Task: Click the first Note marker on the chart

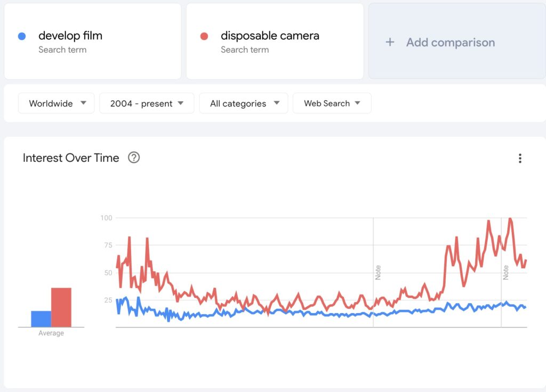Action: click(378, 272)
